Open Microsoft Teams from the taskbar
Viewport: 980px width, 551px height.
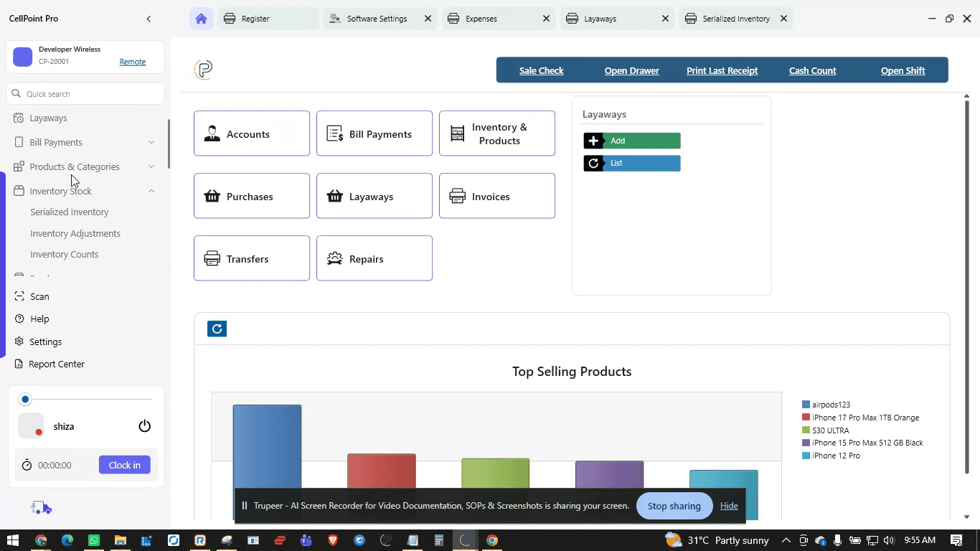point(306,540)
